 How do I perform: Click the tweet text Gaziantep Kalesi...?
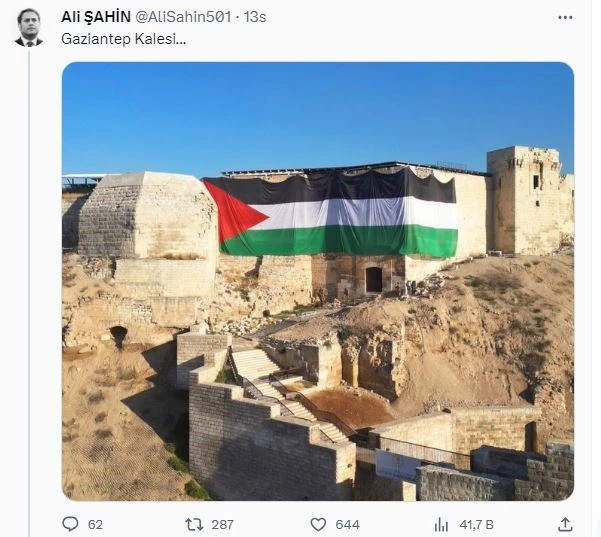click(x=123, y=39)
